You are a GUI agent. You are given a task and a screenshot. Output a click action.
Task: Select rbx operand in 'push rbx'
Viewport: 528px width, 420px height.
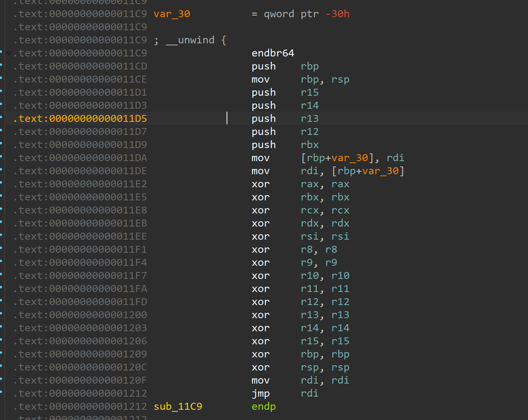(x=310, y=145)
